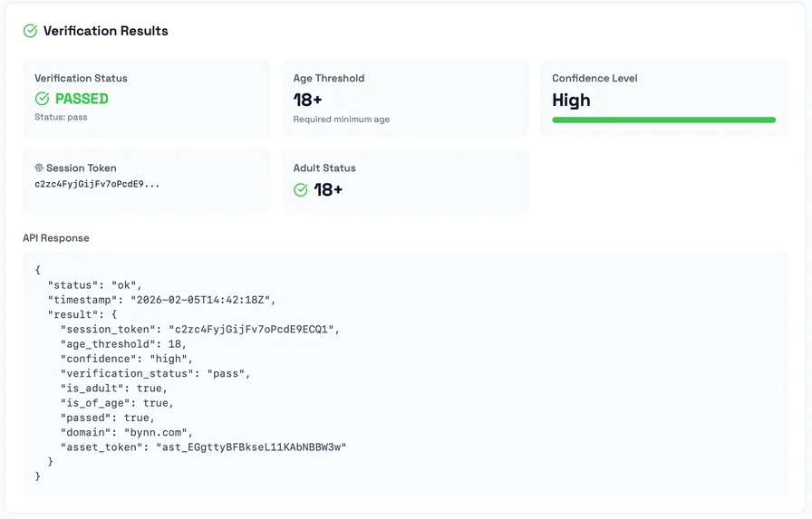812x519 pixels.
Task: Click the truncated token c2zc4FyjGijFv7oPcdE9...
Action: tap(97, 184)
